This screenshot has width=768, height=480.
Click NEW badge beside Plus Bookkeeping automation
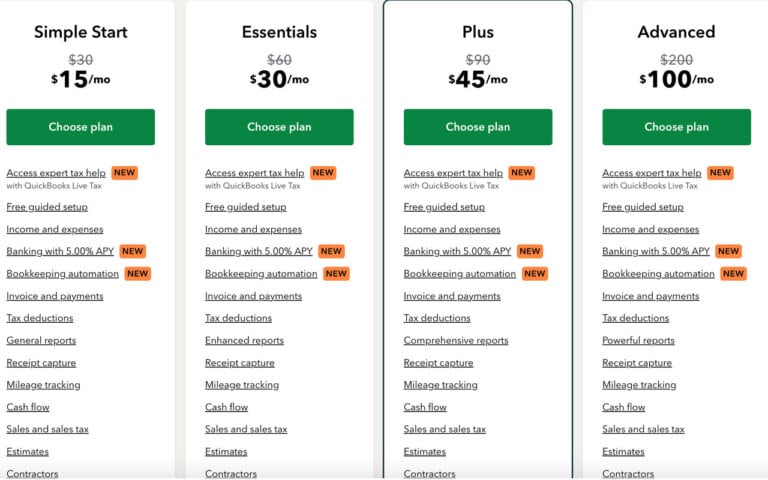(x=534, y=274)
